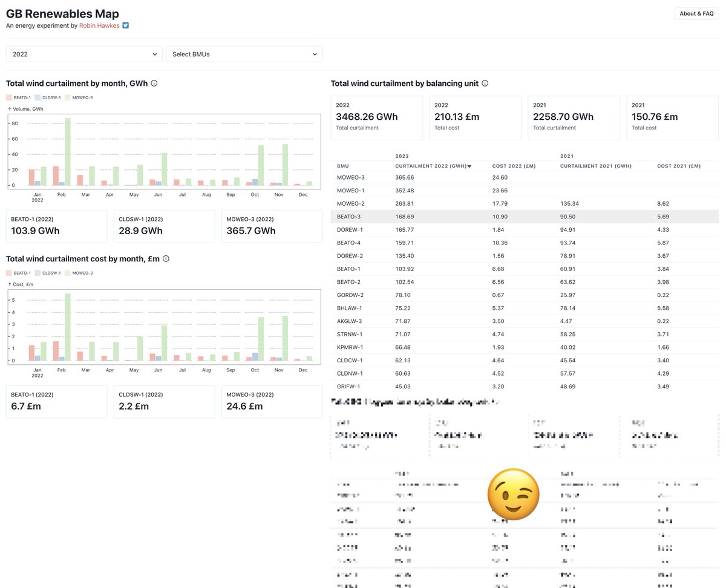The height and width of the screenshot is (588, 726).
Task: Click the BEATO-1 6.7 £m card
Action: [56, 402]
